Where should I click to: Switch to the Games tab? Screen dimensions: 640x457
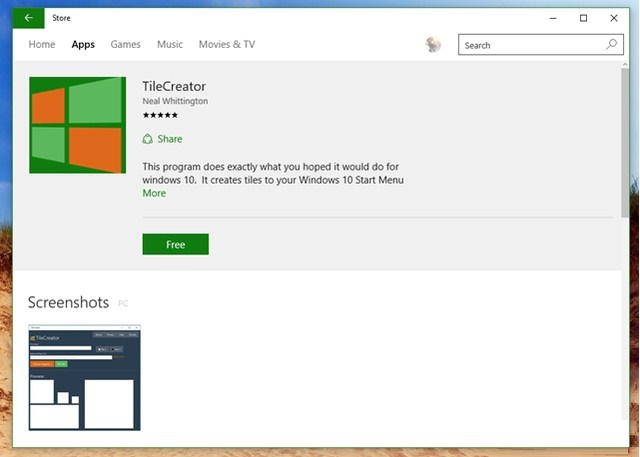[125, 44]
